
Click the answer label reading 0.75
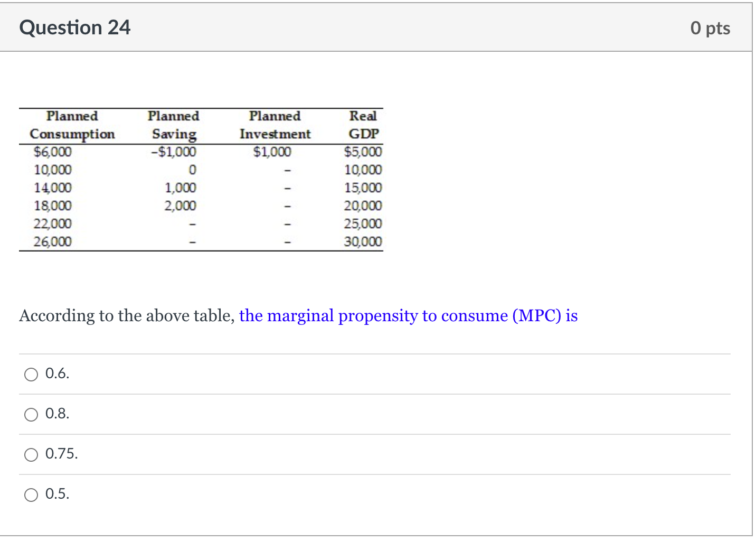[x=61, y=454]
